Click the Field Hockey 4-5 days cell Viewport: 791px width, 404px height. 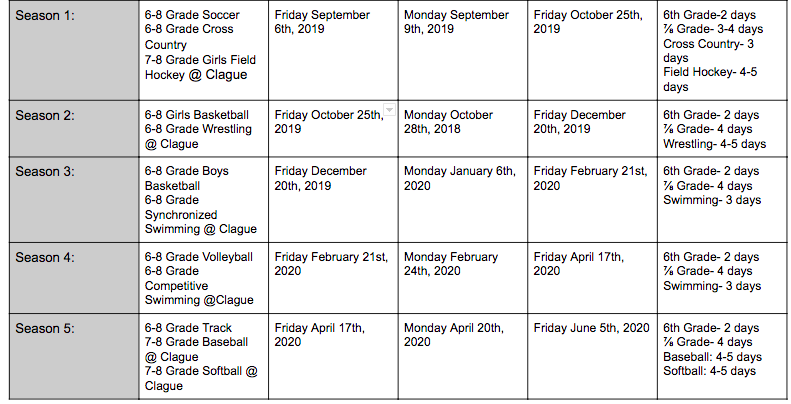[x=722, y=50]
